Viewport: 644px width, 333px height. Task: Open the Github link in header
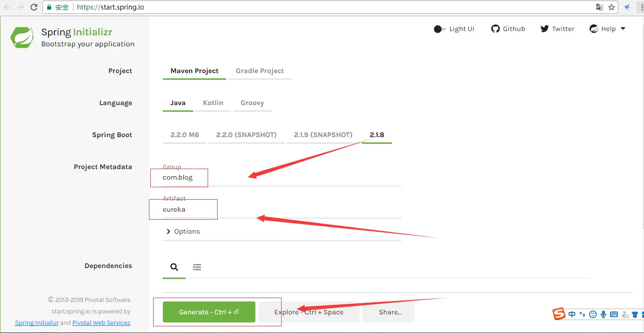[x=508, y=29]
